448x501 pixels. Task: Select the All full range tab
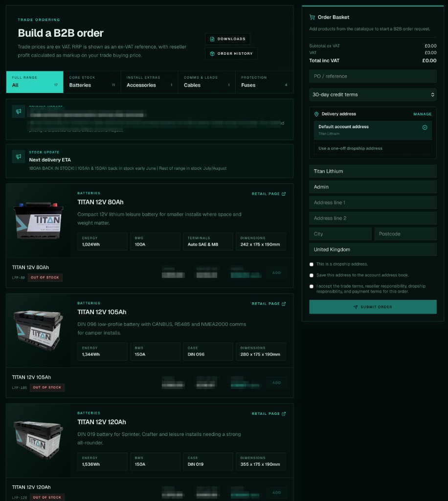pyautogui.click(x=35, y=82)
